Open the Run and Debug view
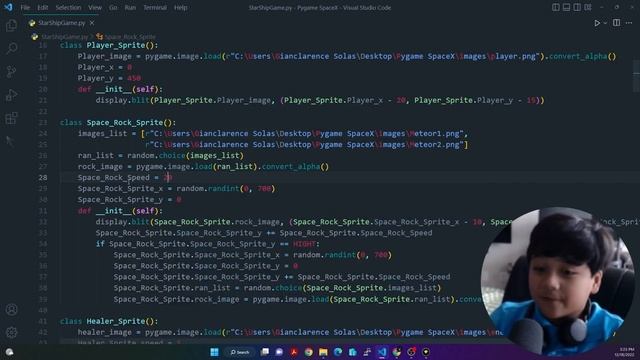The image size is (640, 360). pyautogui.click(x=11, y=95)
